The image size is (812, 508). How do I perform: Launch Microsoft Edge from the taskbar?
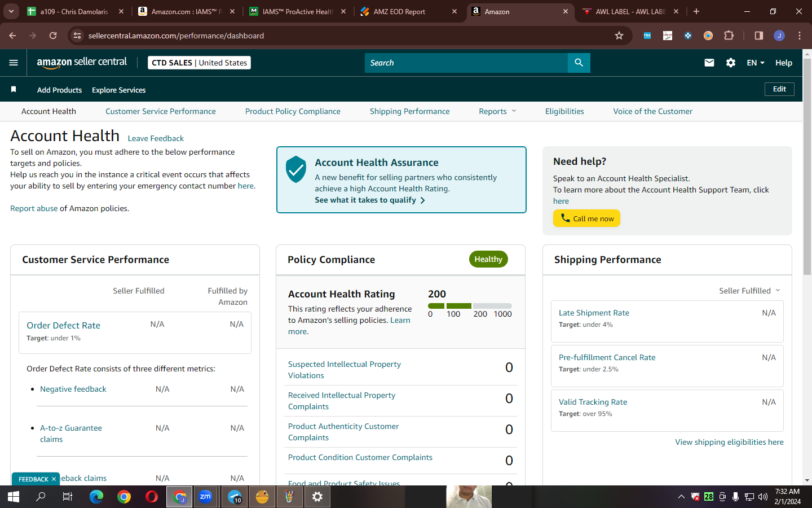[96, 497]
